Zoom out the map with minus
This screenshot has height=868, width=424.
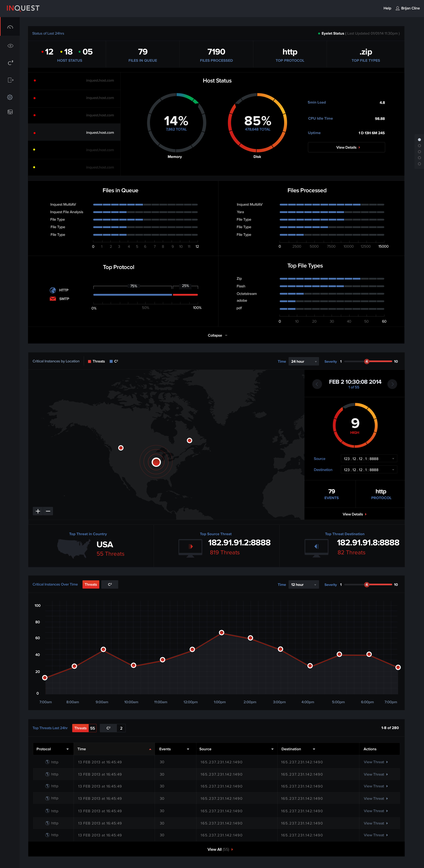click(x=48, y=511)
